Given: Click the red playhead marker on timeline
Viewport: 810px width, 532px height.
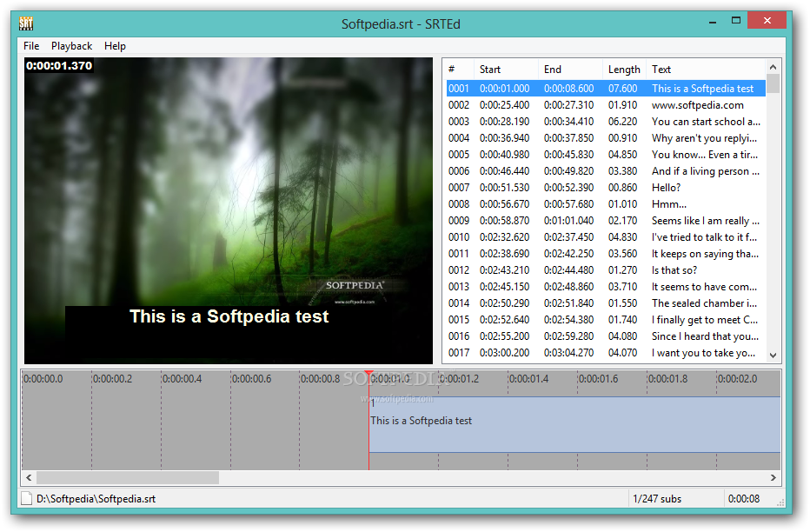Looking at the screenshot, I should 368,373.
